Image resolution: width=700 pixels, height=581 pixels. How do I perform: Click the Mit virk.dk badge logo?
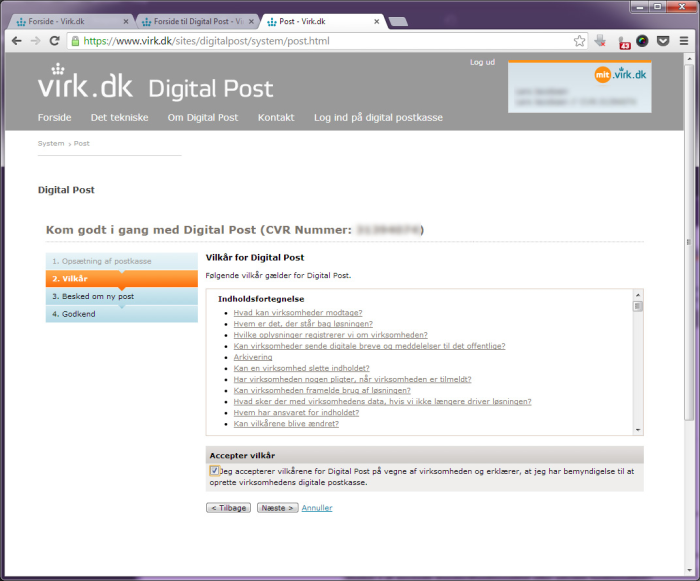click(x=620, y=74)
